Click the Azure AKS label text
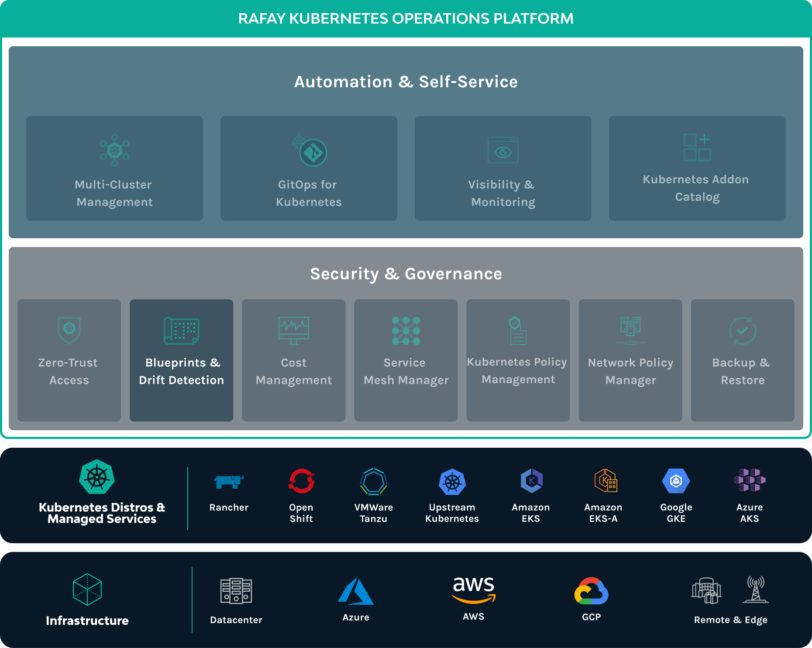 click(750, 513)
